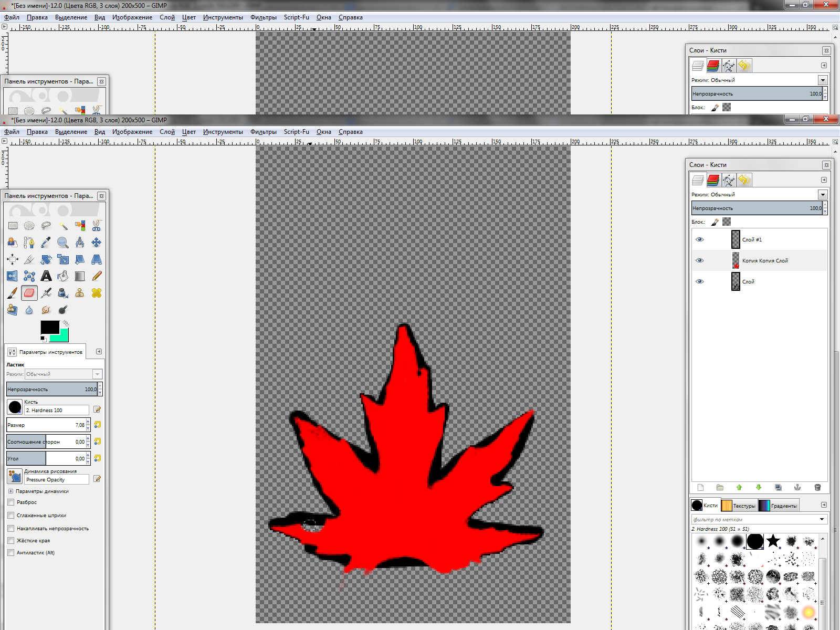Enable the Жёсткие края checkbox
The image size is (840, 630).
point(11,541)
